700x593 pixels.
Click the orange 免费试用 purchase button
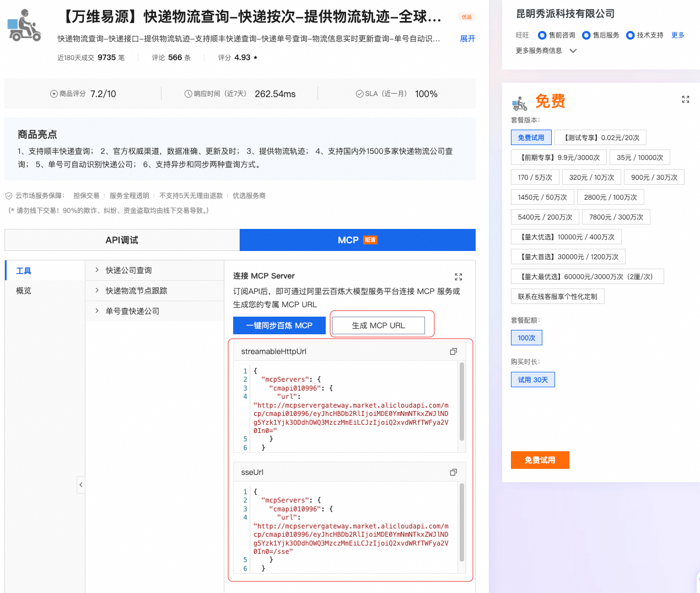point(540,460)
